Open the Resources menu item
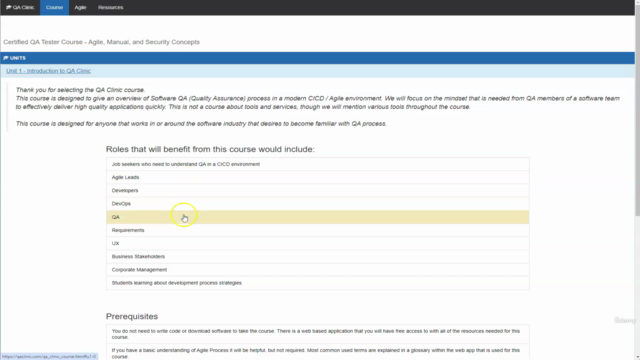 click(x=111, y=7)
